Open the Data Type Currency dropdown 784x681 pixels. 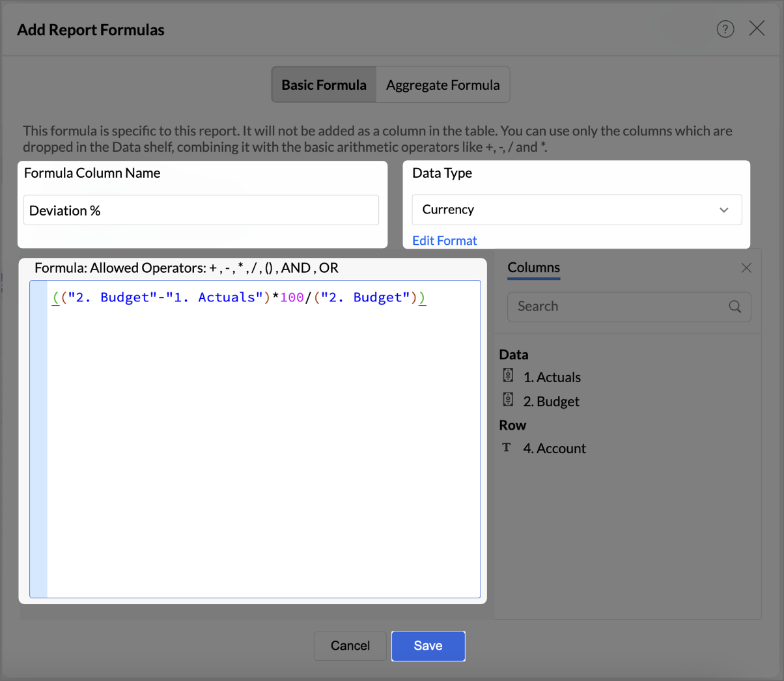(567, 210)
